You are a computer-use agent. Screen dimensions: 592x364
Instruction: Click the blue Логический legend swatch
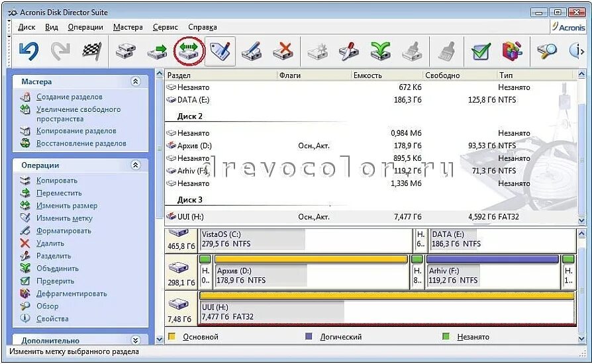point(309,336)
